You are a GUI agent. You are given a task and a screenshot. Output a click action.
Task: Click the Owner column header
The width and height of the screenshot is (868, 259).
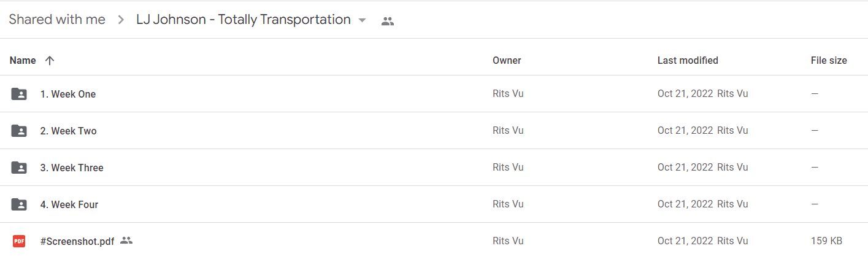507,60
